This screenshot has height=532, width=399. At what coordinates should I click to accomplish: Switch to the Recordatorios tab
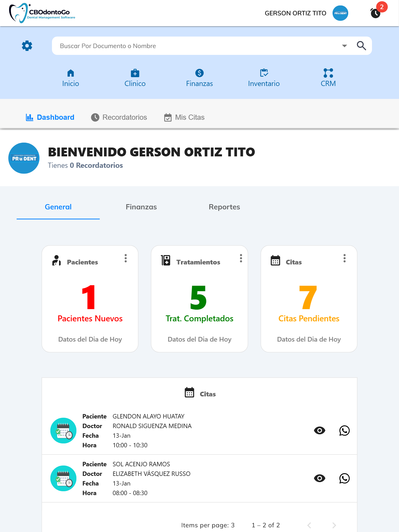pyautogui.click(x=119, y=117)
